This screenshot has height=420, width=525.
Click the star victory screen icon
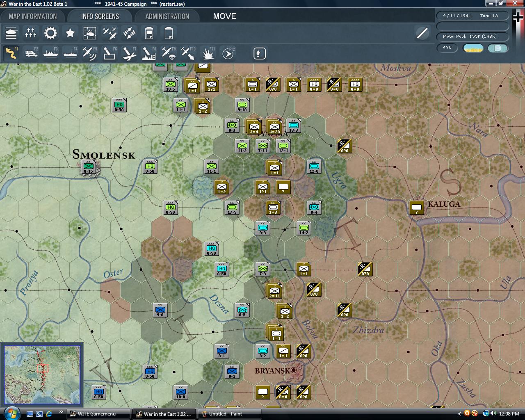click(70, 33)
